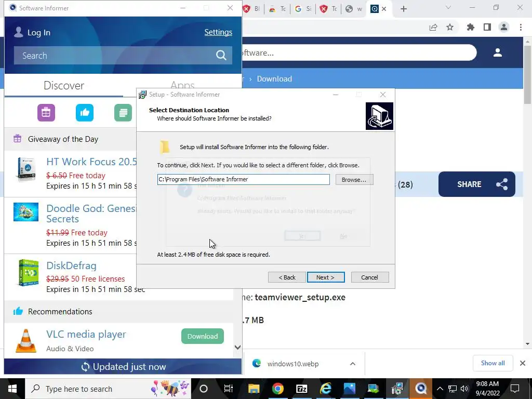Image resolution: width=532 pixels, height=399 pixels.
Task: Click Next > in the Setup wizard
Action: [326, 277]
